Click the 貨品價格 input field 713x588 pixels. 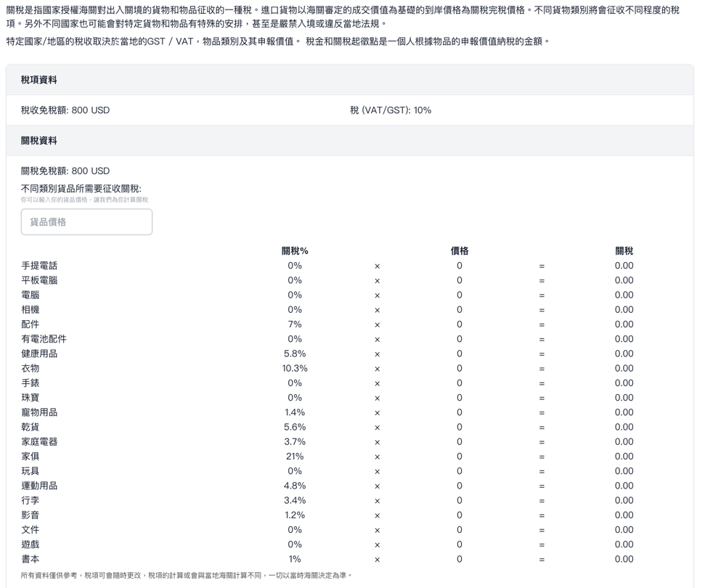pos(86,222)
